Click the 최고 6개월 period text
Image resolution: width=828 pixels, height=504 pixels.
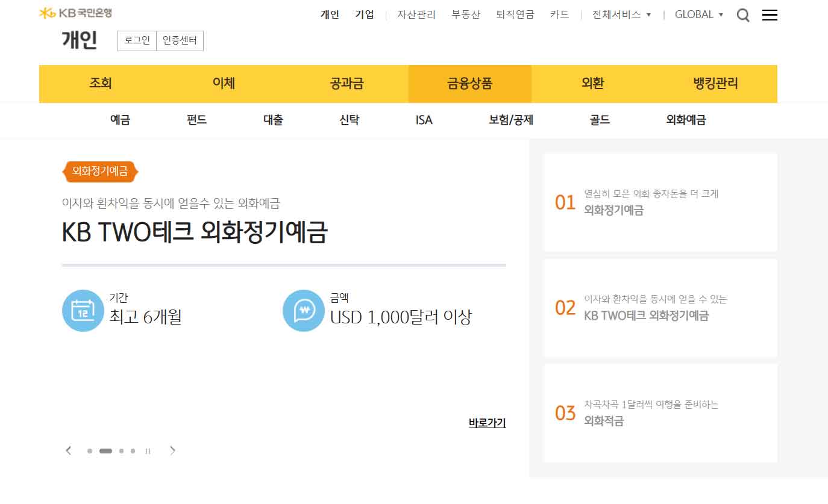click(145, 317)
